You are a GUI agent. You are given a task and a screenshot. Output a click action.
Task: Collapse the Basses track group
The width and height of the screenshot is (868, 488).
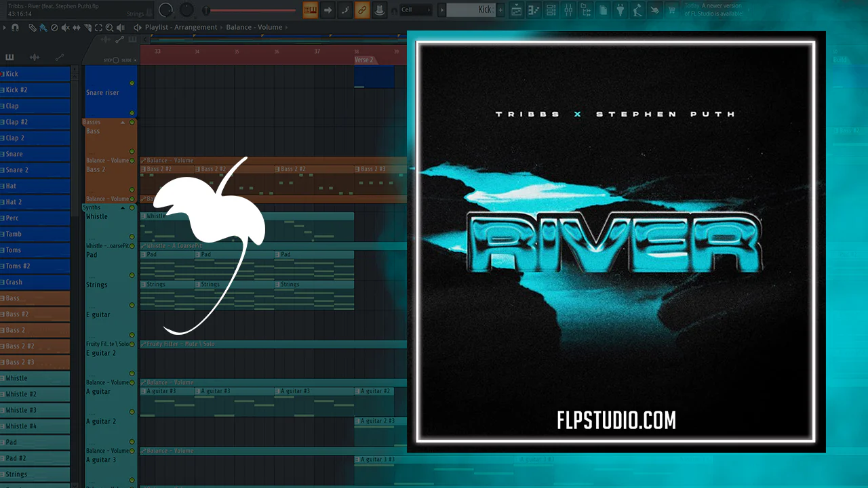pos(123,123)
